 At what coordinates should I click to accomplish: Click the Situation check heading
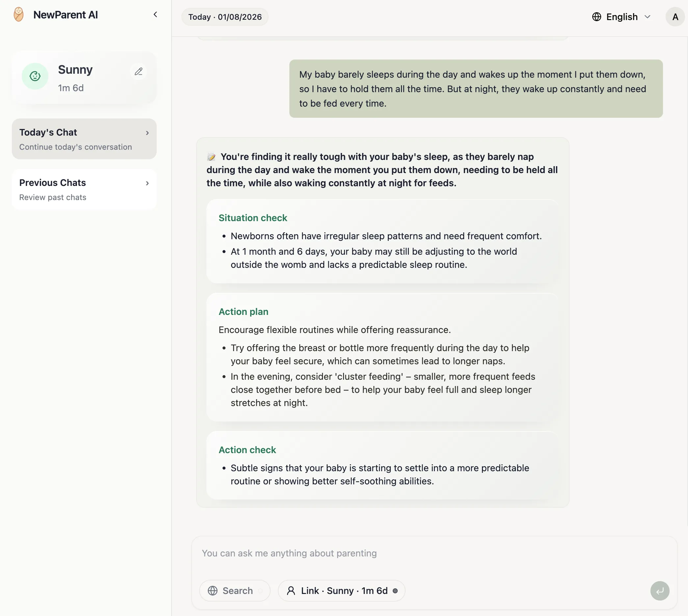click(253, 218)
